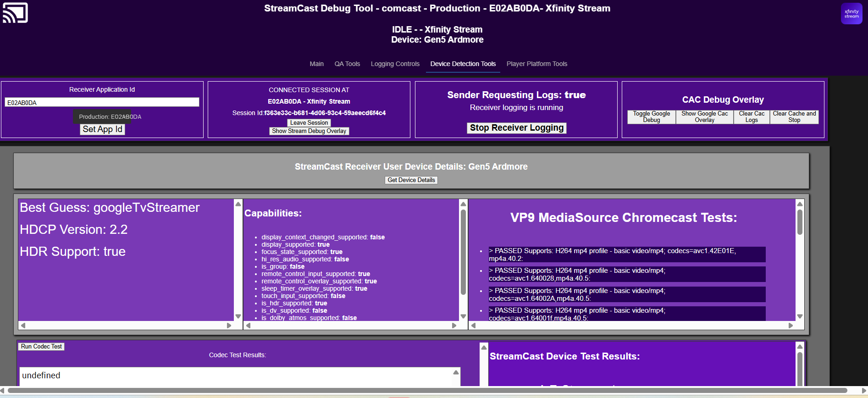Click the 'HDR Support: true' text

pyautogui.click(x=72, y=252)
